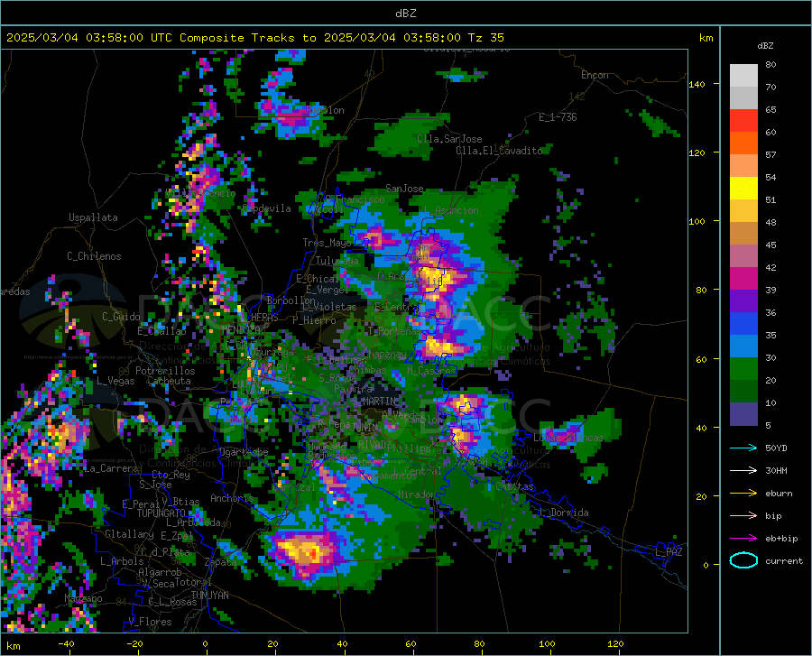Click the dark green 20 dBZ swatch
812x656 pixels.
[x=743, y=391]
